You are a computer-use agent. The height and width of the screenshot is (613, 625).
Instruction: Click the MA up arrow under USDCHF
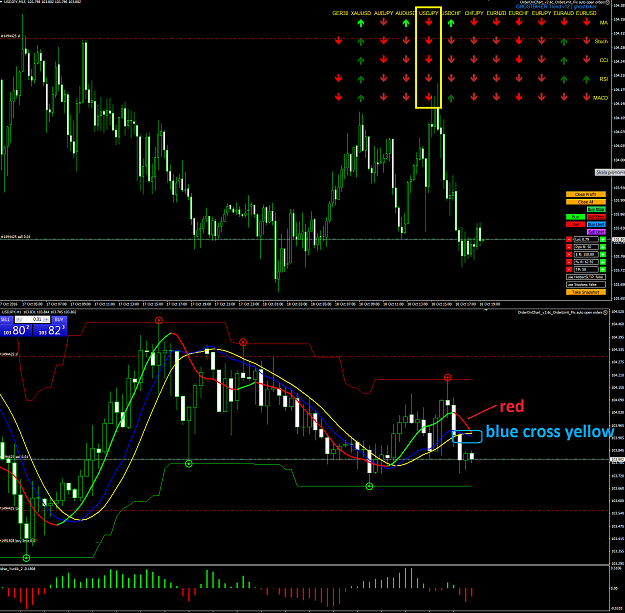coord(451,23)
